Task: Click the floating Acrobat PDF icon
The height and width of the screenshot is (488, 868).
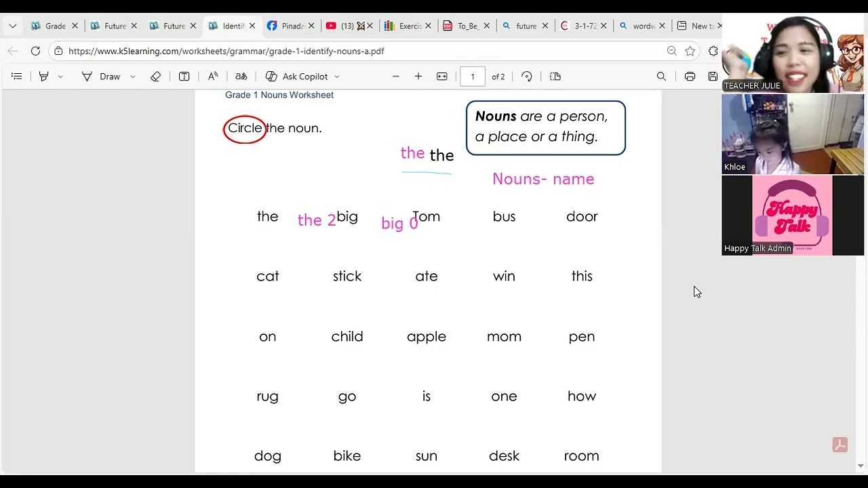Action: pyautogui.click(x=840, y=445)
